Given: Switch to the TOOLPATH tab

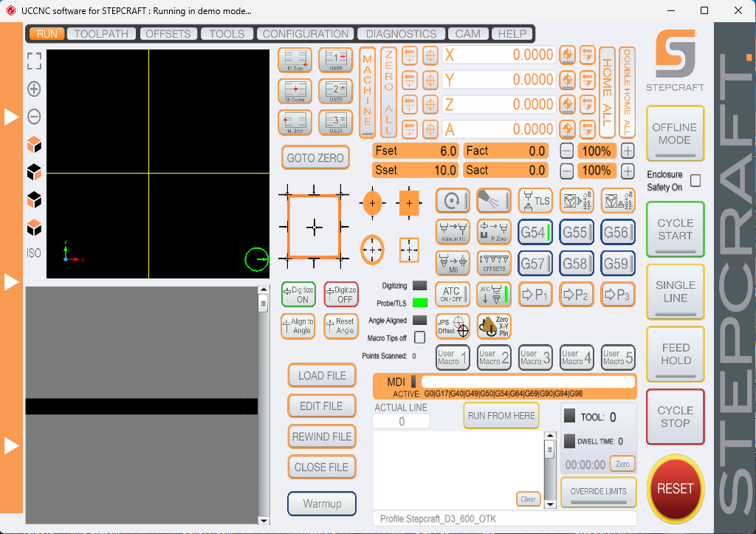Looking at the screenshot, I should [x=101, y=34].
